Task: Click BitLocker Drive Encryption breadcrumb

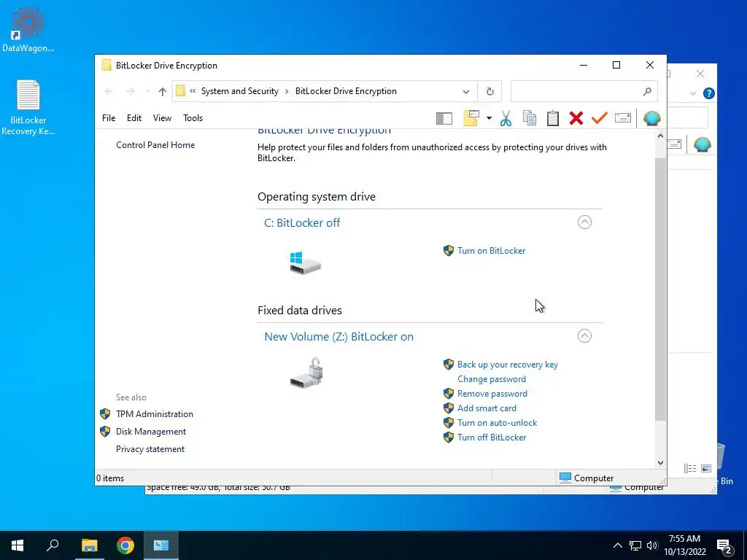Action: tap(346, 91)
